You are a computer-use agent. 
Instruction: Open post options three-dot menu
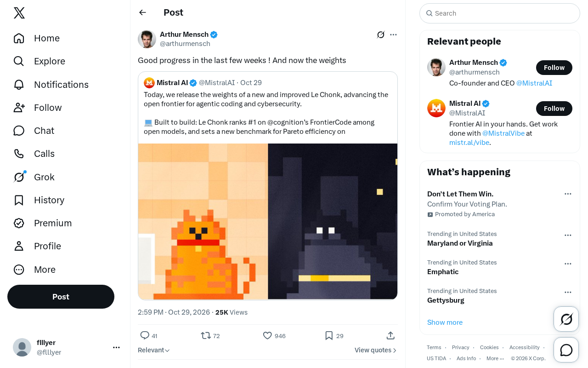[x=393, y=34]
